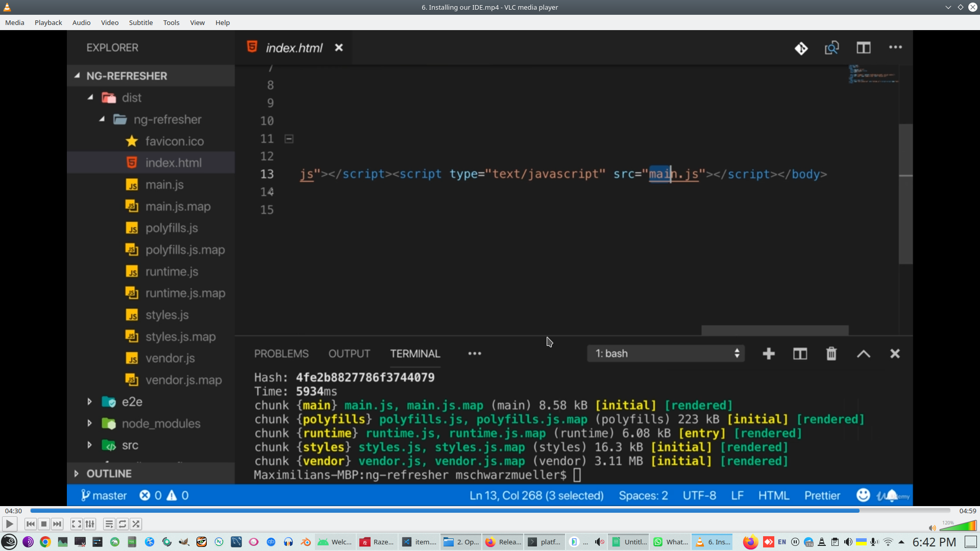
Task: Click UTF-8 encoding in the status bar
Action: coord(699,495)
